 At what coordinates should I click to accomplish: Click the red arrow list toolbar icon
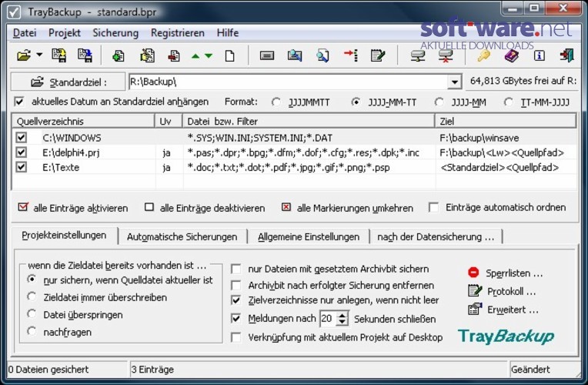(351, 55)
